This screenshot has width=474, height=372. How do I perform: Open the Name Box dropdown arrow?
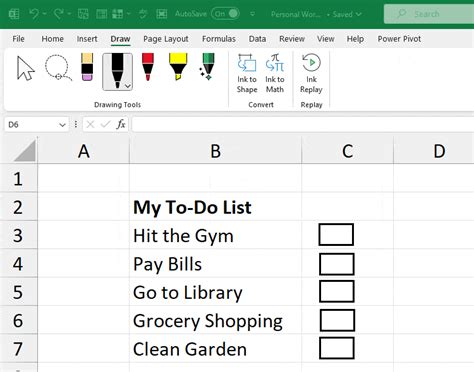(x=62, y=125)
